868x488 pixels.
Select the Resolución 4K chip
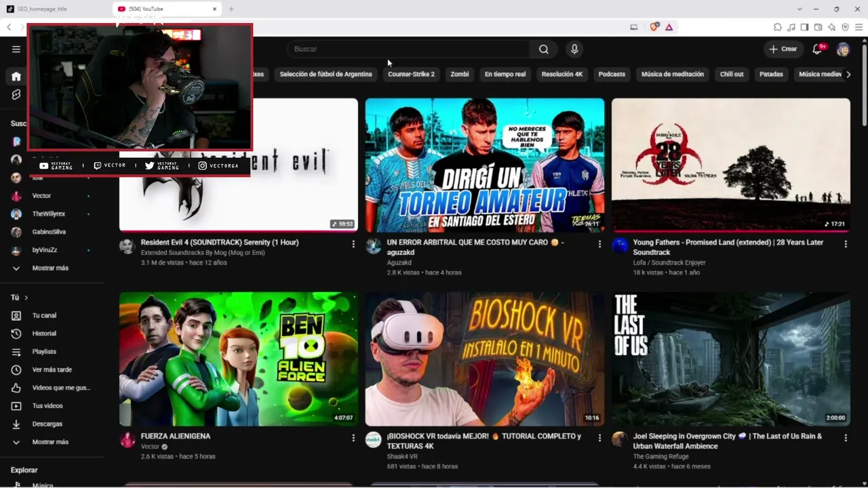click(562, 75)
